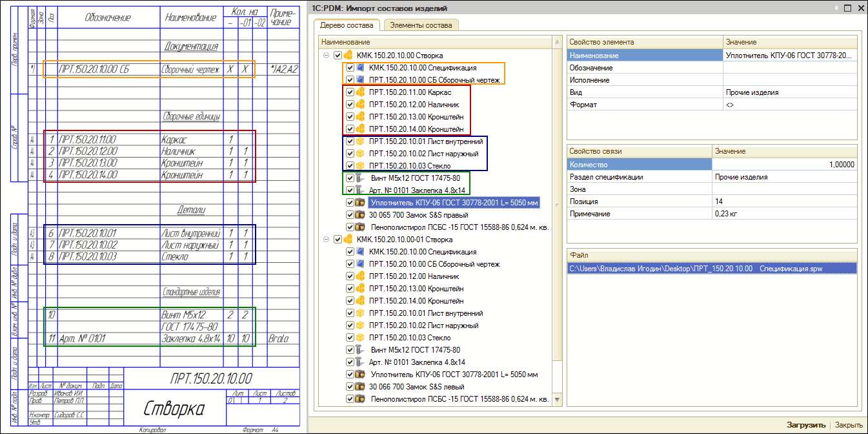Click the Раздел спецификации value Прочие изделия

coord(785,177)
